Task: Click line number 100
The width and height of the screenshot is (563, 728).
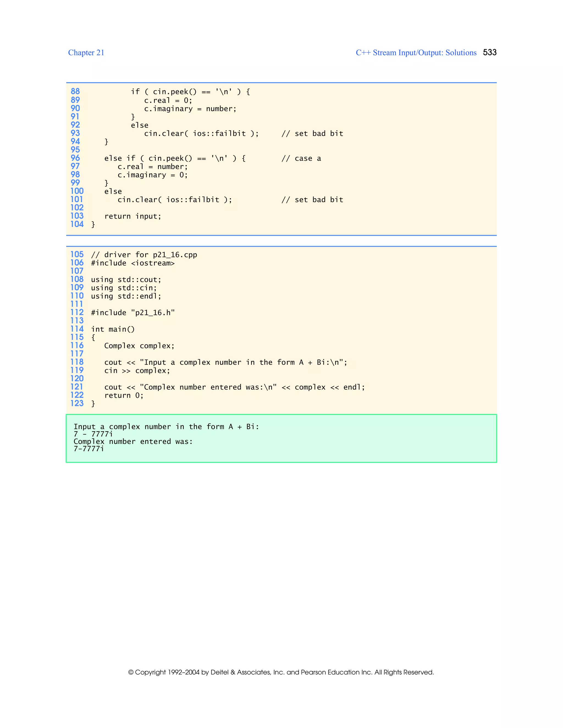Action: tap(77, 191)
